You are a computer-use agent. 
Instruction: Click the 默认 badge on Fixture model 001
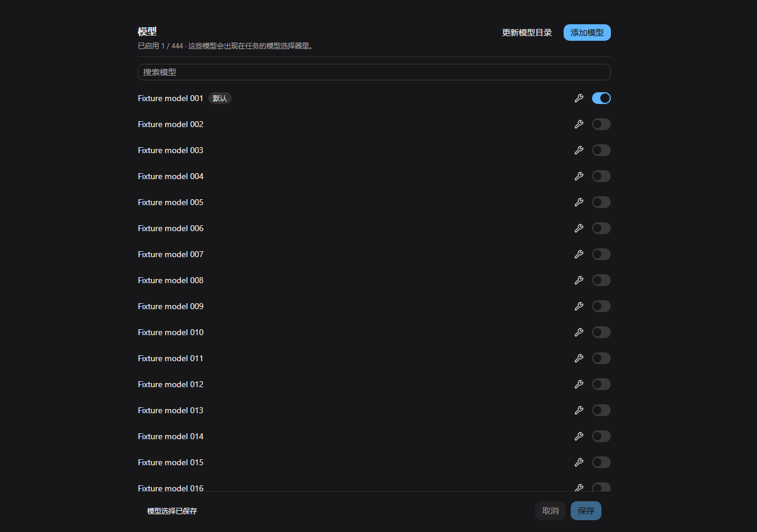point(220,98)
